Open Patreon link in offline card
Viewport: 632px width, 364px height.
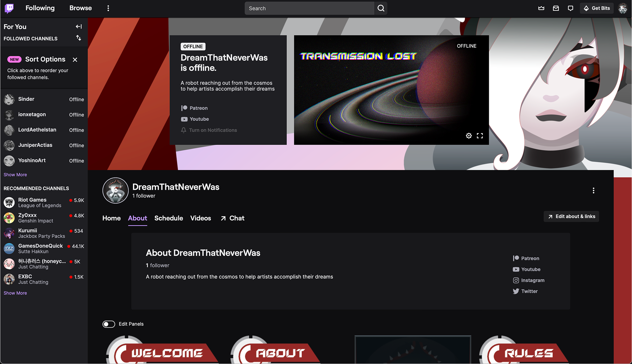point(194,108)
